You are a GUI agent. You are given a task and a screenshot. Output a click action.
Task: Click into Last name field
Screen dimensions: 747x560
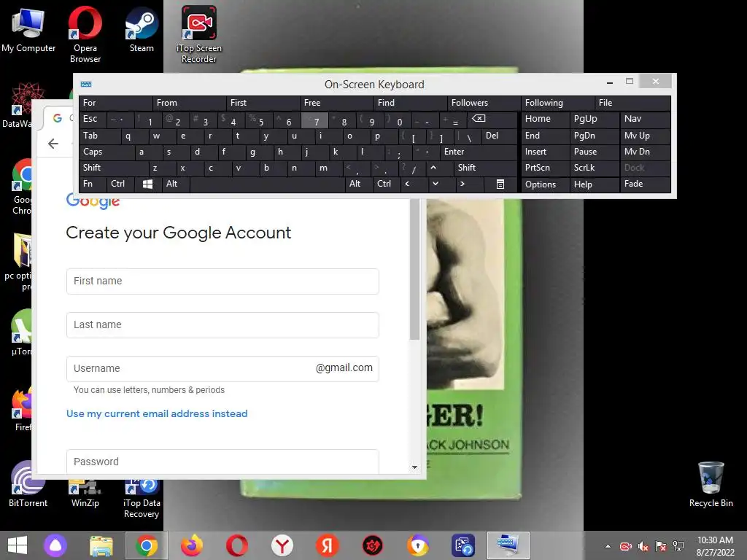click(x=222, y=325)
